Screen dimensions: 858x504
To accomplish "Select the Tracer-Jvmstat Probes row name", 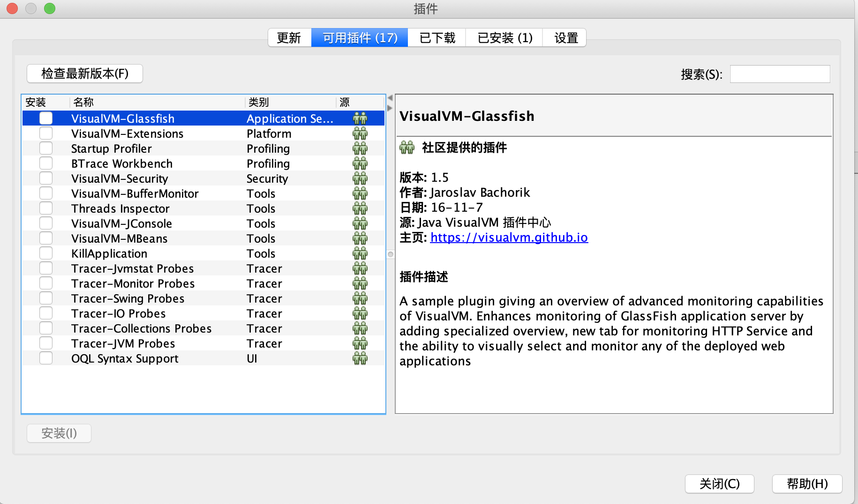I will [133, 268].
